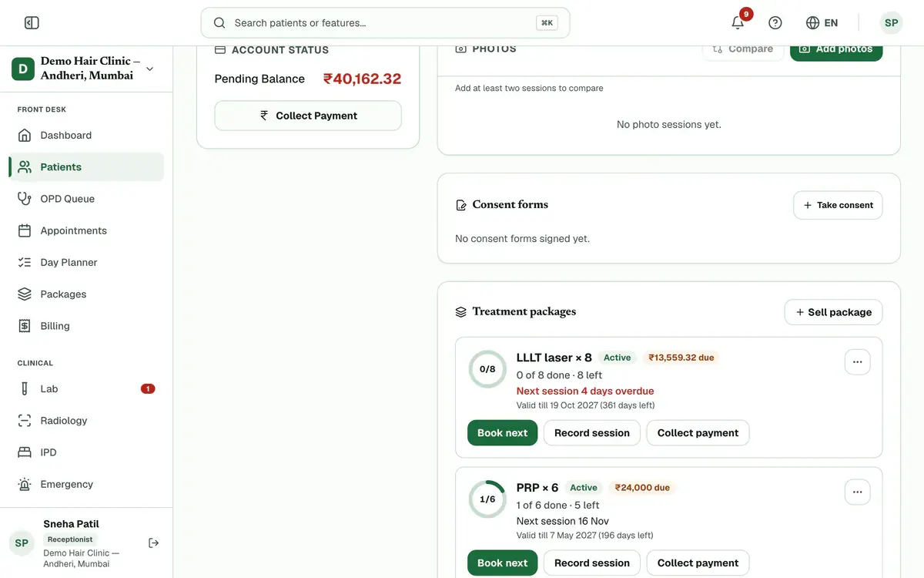Go to Dashboard in sidebar
Image resolution: width=924 pixels, height=578 pixels.
(x=86, y=135)
